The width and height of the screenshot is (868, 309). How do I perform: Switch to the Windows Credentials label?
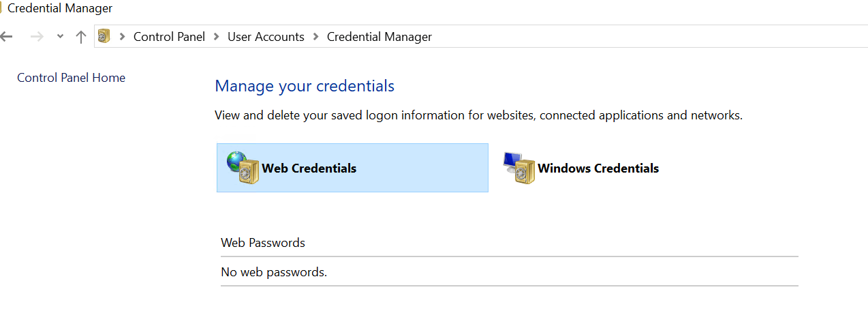pyautogui.click(x=598, y=168)
